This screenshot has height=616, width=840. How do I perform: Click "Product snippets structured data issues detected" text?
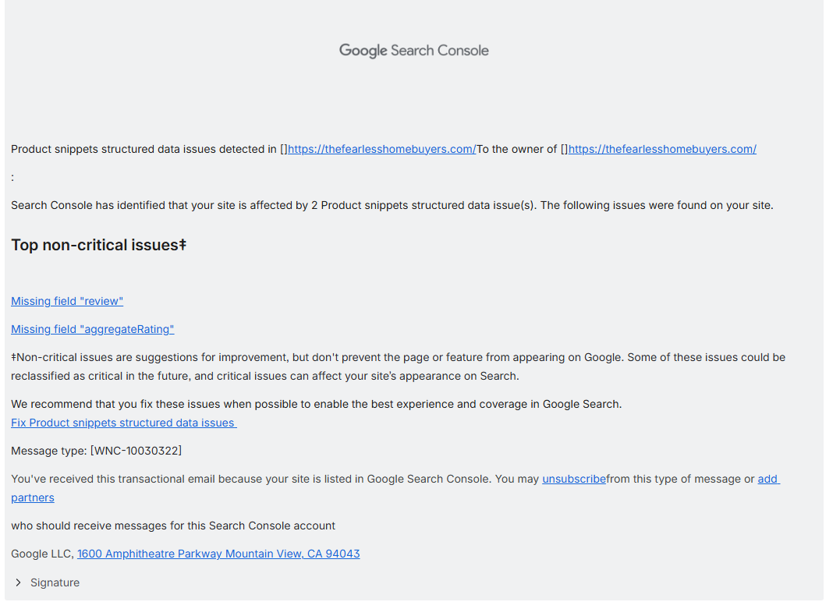point(144,150)
